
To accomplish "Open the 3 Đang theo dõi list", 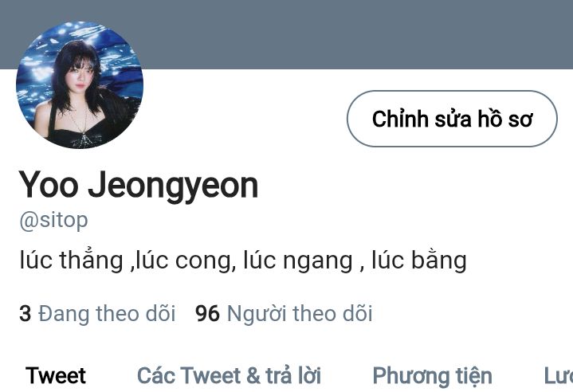I will click(x=97, y=313).
